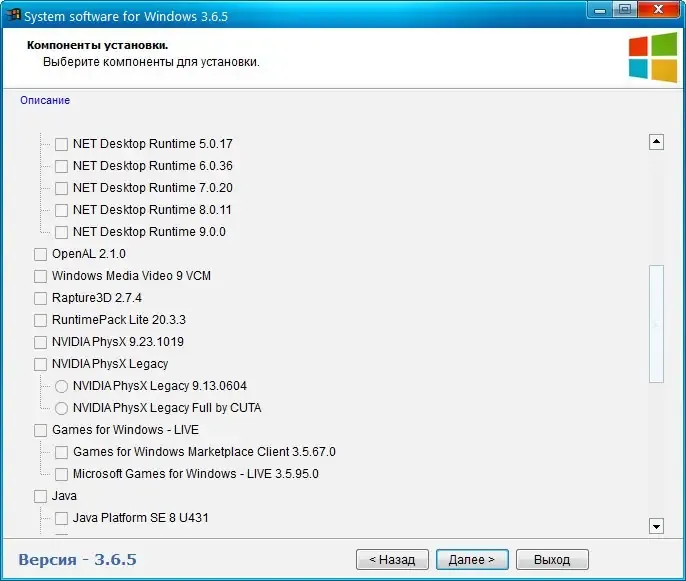The image size is (686, 581).
Task: Click the 'Windows Media Video 9 VCM' text
Action: point(131,276)
